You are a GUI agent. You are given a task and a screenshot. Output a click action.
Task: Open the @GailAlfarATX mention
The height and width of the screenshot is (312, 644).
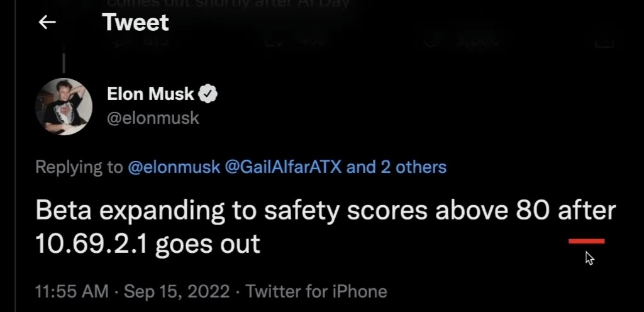click(283, 167)
